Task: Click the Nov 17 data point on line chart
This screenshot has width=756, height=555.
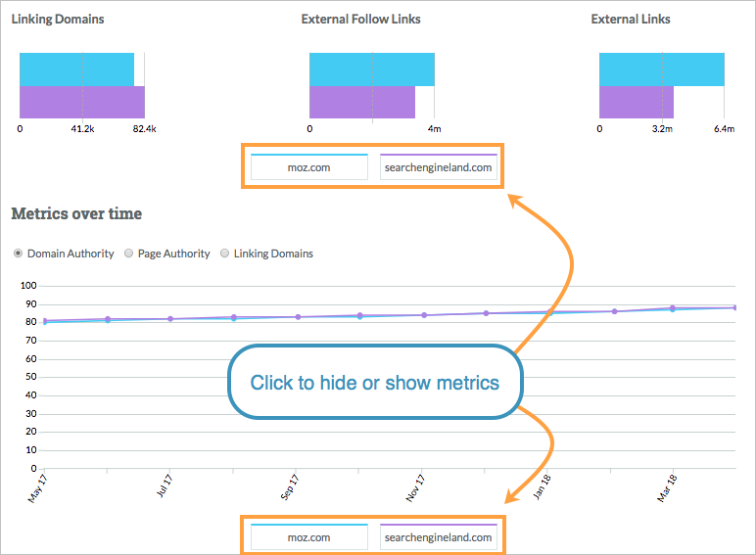Action: click(424, 315)
